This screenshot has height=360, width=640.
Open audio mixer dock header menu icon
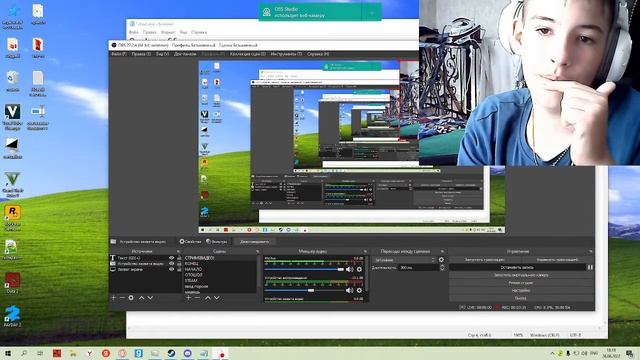[x=365, y=251]
